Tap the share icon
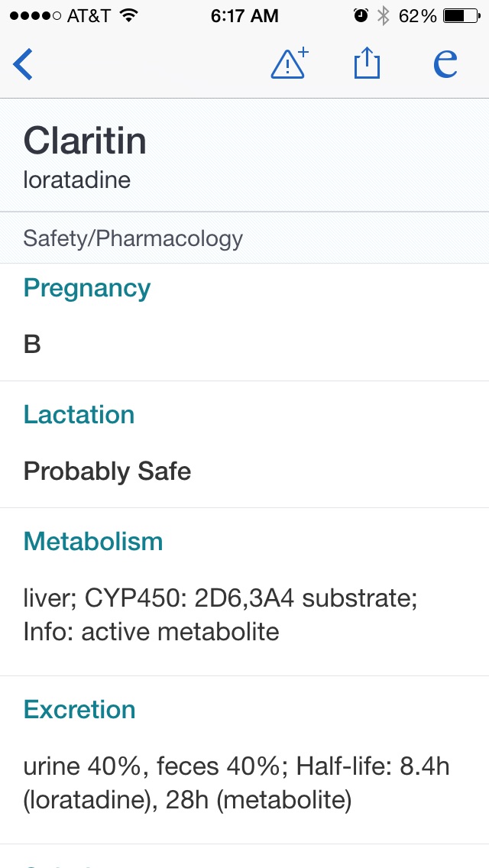Viewport: 489px width, 868px height. [x=367, y=63]
